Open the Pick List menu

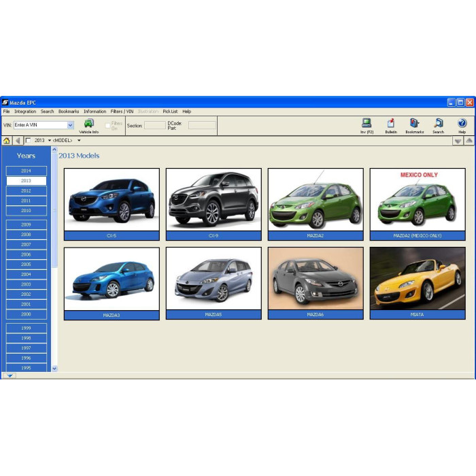pyautogui.click(x=170, y=112)
